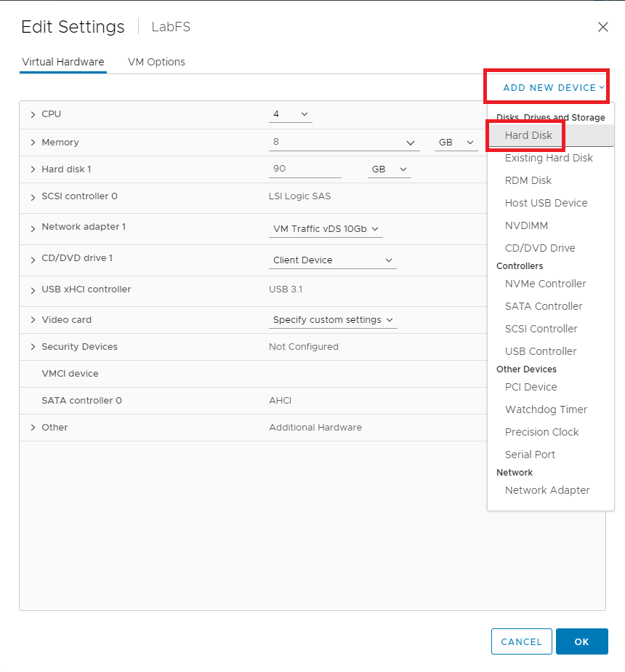Expand the Video card row
This screenshot has width=625, height=672.
pos(33,320)
